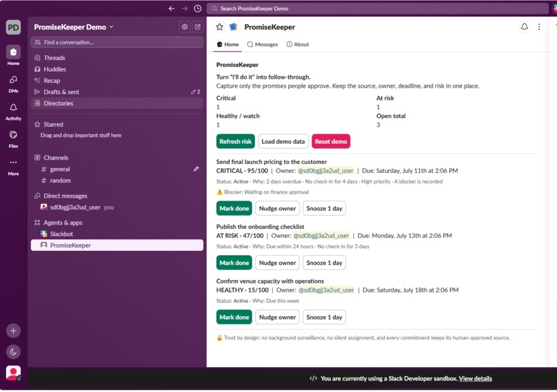Open the general channel
The width and height of the screenshot is (557, 392).
[117, 169]
